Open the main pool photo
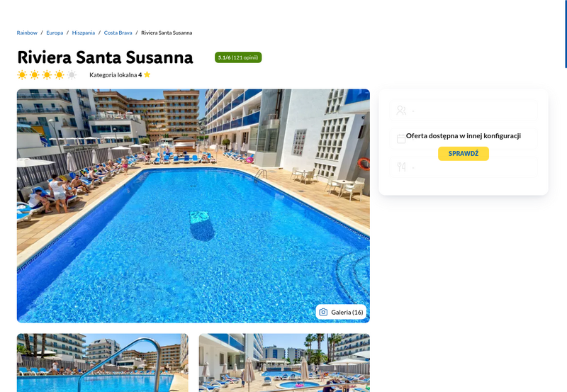This screenshot has width=567, height=392. point(193,206)
